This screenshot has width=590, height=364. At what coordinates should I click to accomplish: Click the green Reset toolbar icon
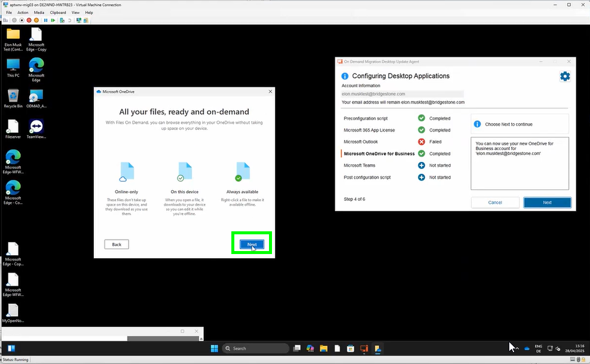click(53, 20)
